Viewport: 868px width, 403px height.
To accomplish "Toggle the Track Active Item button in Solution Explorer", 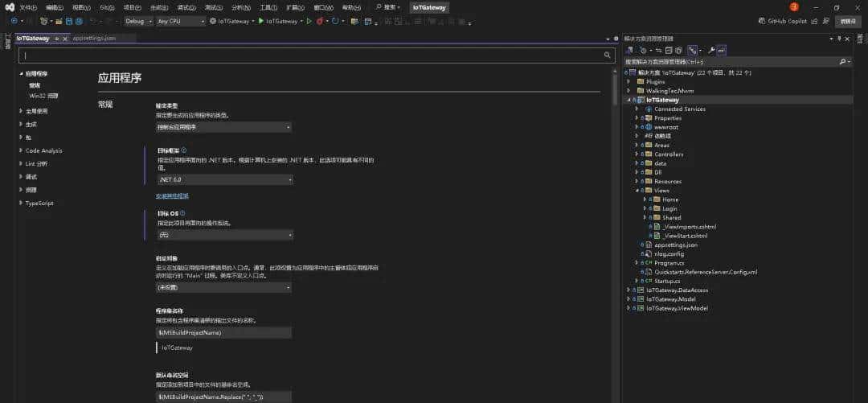I will point(691,51).
